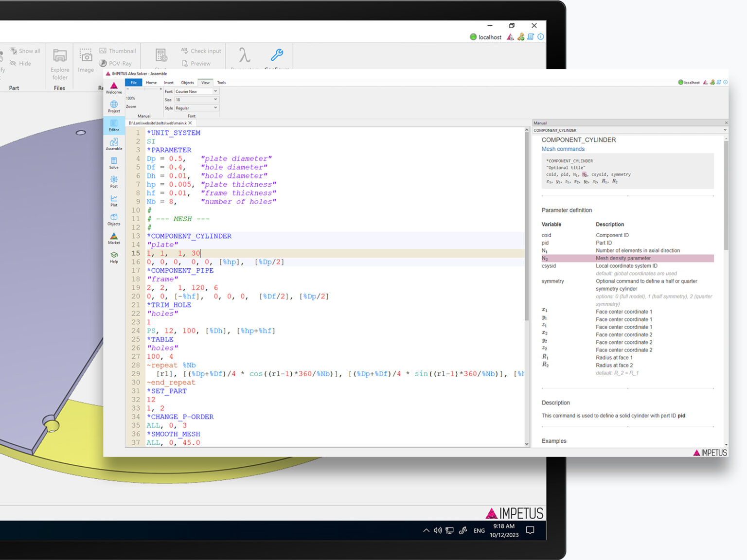Open the COMPONENT_CYLINDER manual topic dropdown
The height and width of the screenshot is (560, 747).
725,130
